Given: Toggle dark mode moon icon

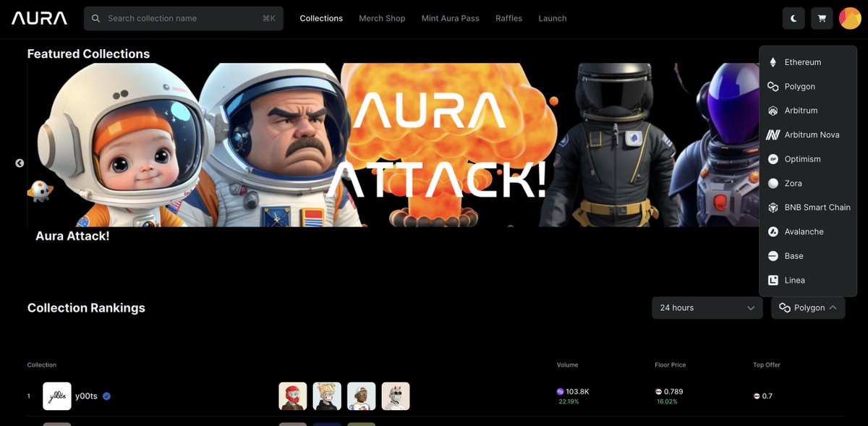Looking at the screenshot, I should pos(794,19).
